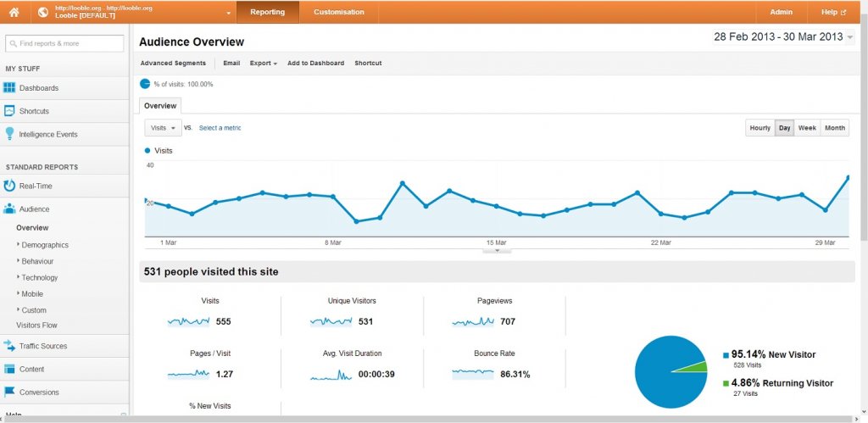Screen dimensions: 868x423
Task: Click the Pageviews value 707
Action: coord(508,321)
